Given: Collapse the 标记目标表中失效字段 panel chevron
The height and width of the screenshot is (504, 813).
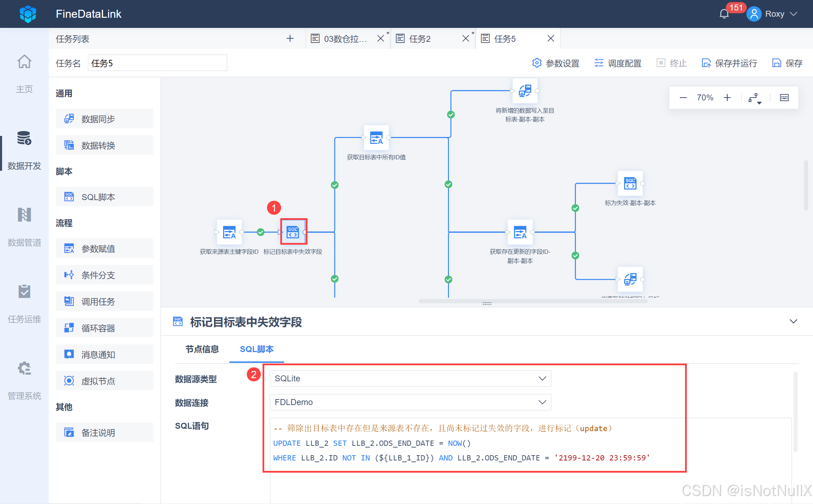Looking at the screenshot, I should (x=793, y=321).
